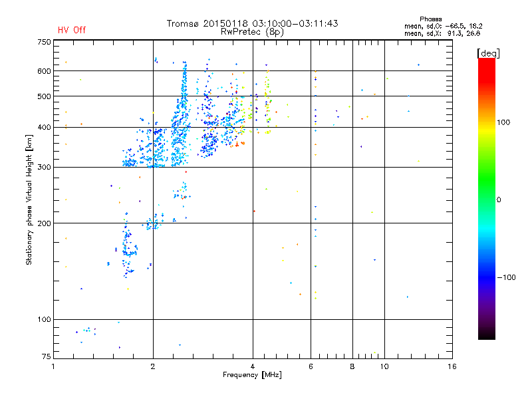Image resolution: width=532 pixels, height=399 pixels.
Task: Click the 'RwPretec (8p)' subtitle
Action: point(253,32)
